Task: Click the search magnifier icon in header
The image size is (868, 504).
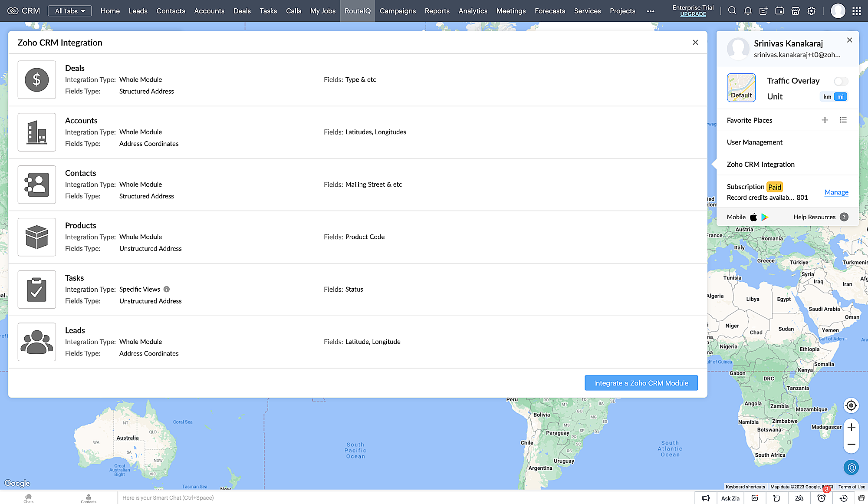Action: click(732, 11)
